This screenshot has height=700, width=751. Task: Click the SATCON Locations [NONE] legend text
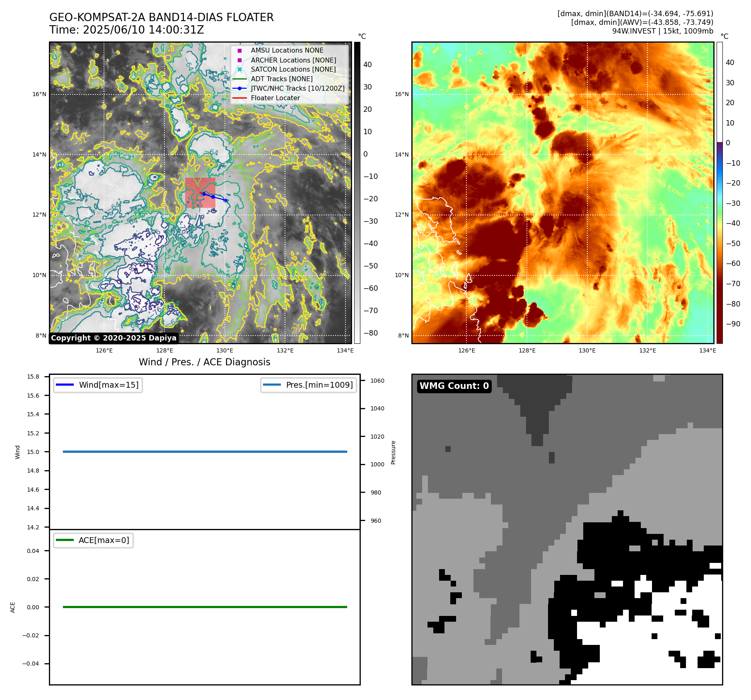click(293, 69)
